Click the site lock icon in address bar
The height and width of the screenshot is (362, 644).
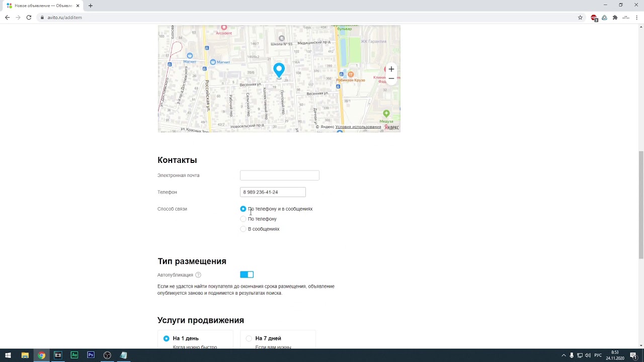43,17
